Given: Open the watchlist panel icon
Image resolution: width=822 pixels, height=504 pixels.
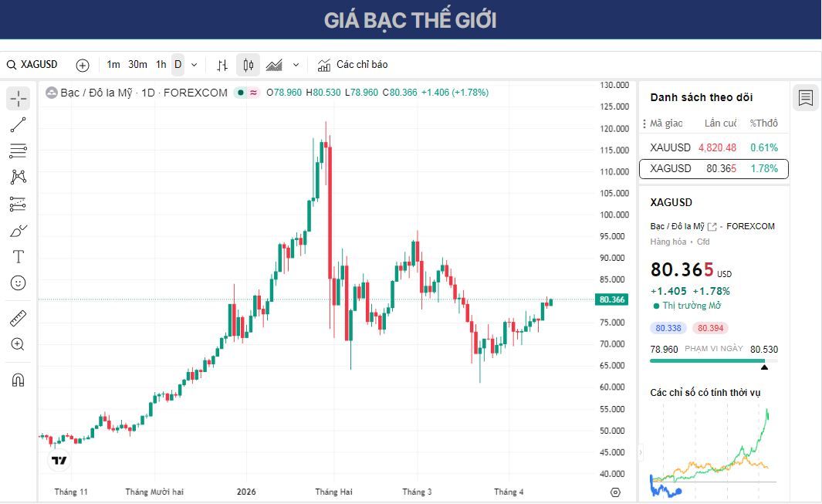Looking at the screenshot, I should click(806, 97).
